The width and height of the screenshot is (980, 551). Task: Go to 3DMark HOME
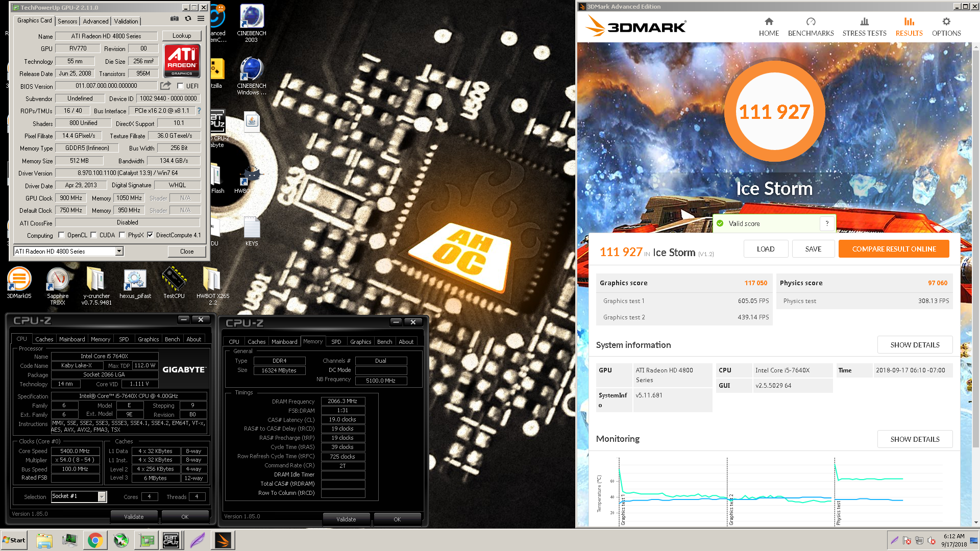pos(769,27)
